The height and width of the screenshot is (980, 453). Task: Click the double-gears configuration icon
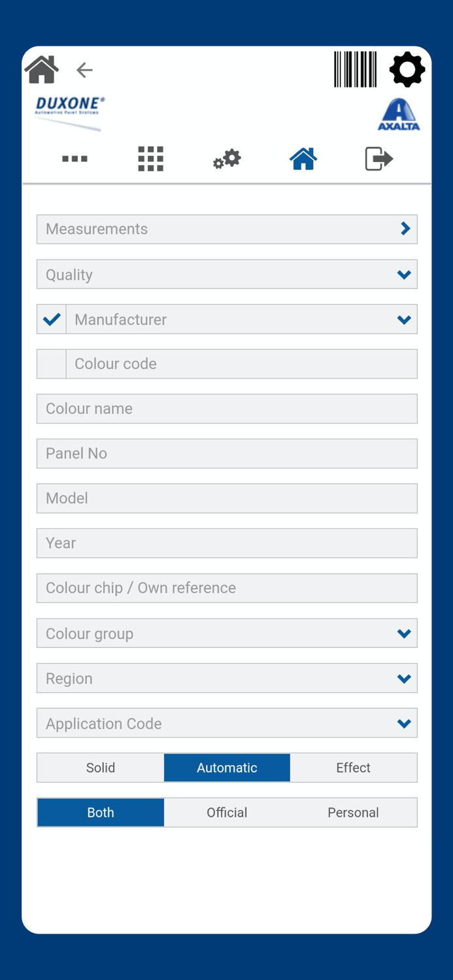point(227,159)
